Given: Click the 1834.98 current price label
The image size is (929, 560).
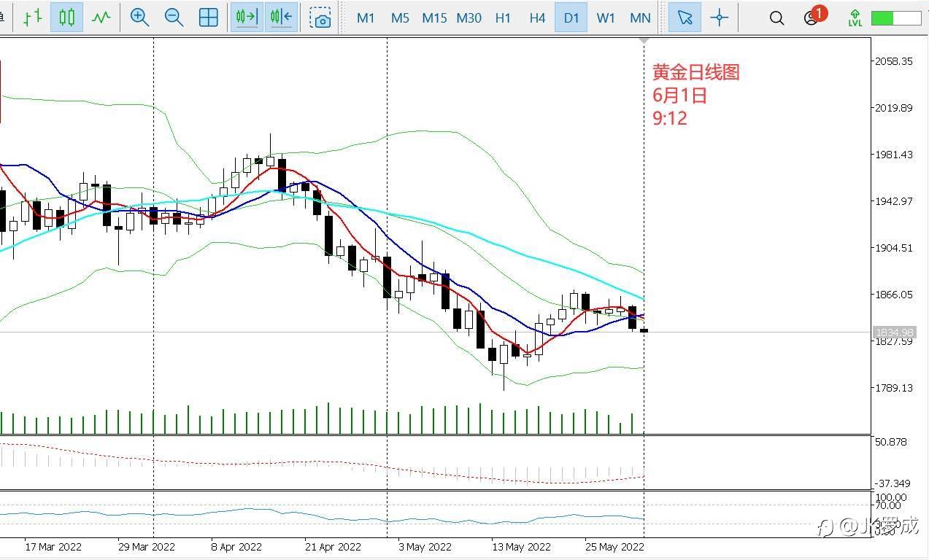Looking at the screenshot, I should click(x=893, y=332).
